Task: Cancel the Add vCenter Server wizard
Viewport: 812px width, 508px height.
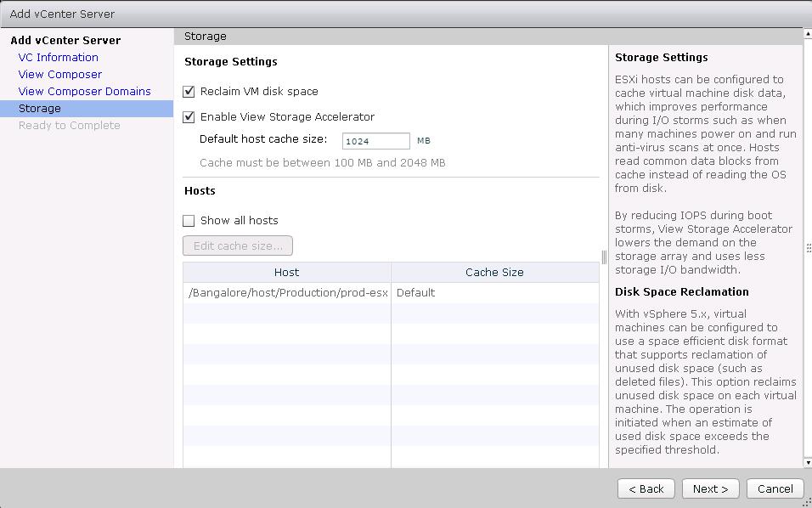Action: pyautogui.click(x=775, y=488)
